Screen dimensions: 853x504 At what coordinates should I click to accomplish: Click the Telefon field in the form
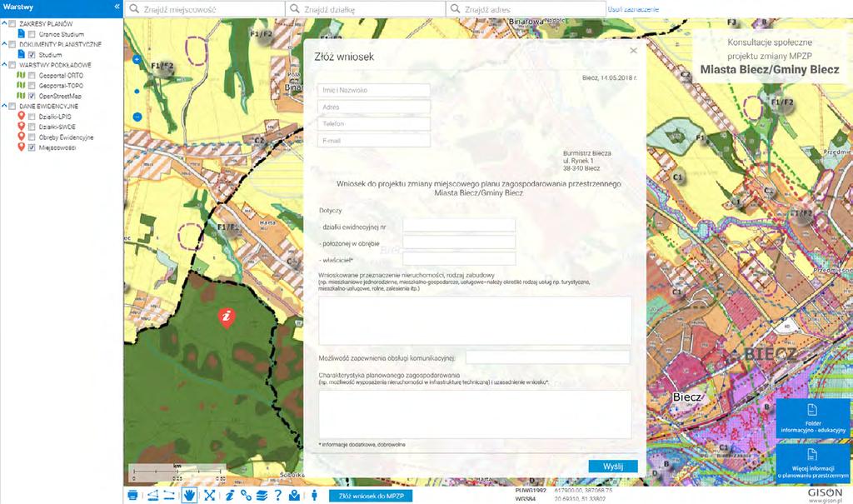pos(374,124)
